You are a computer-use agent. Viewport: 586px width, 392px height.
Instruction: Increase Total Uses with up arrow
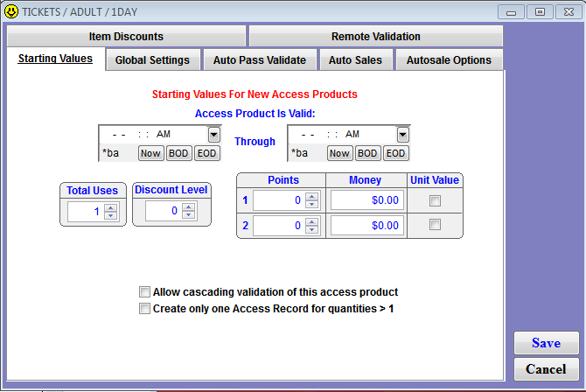pyautogui.click(x=110, y=208)
